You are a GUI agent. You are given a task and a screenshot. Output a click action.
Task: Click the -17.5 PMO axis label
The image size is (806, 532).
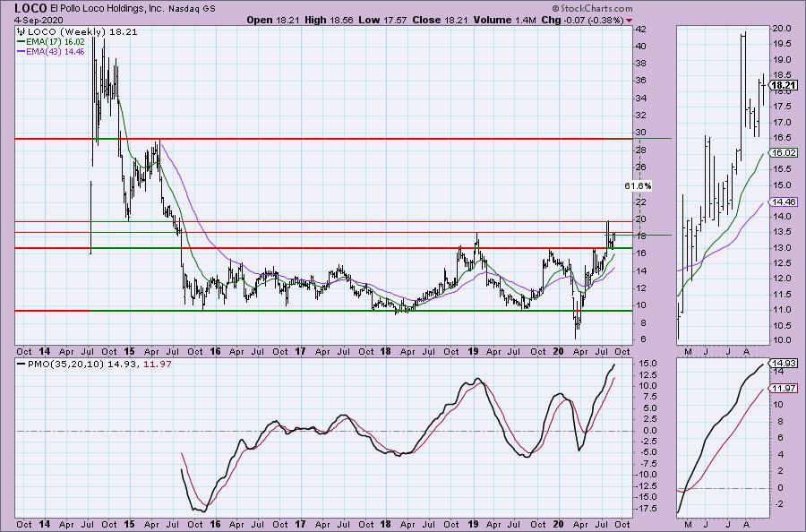coord(645,509)
